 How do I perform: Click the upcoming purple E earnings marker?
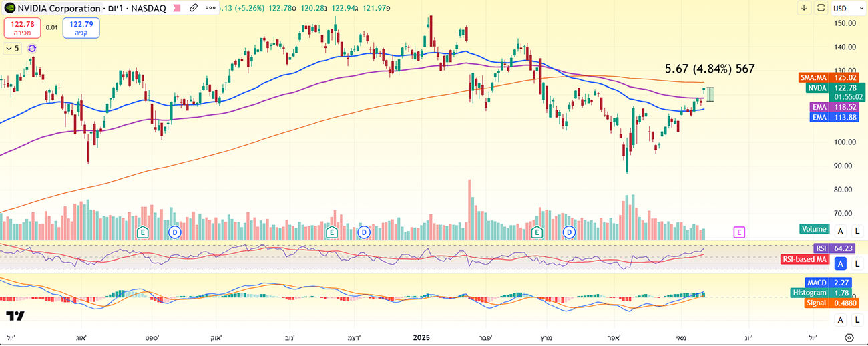pyautogui.click(x=739, y=232)
